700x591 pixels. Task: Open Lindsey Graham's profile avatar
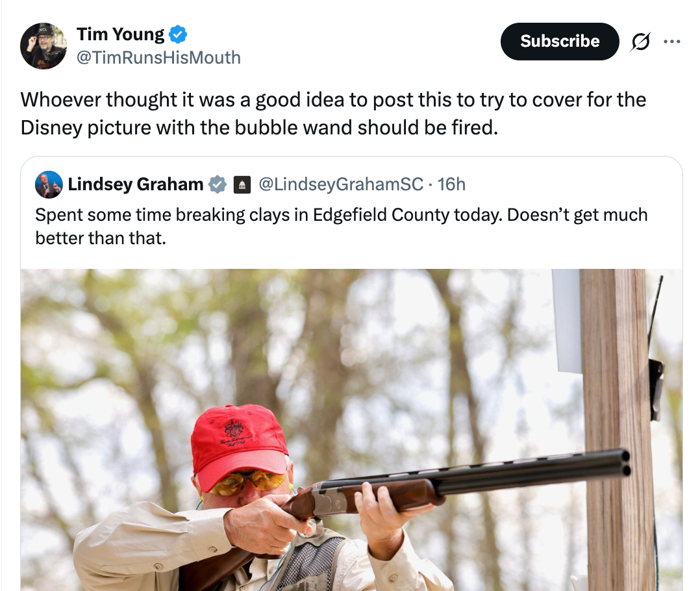(x=47, y=184)
